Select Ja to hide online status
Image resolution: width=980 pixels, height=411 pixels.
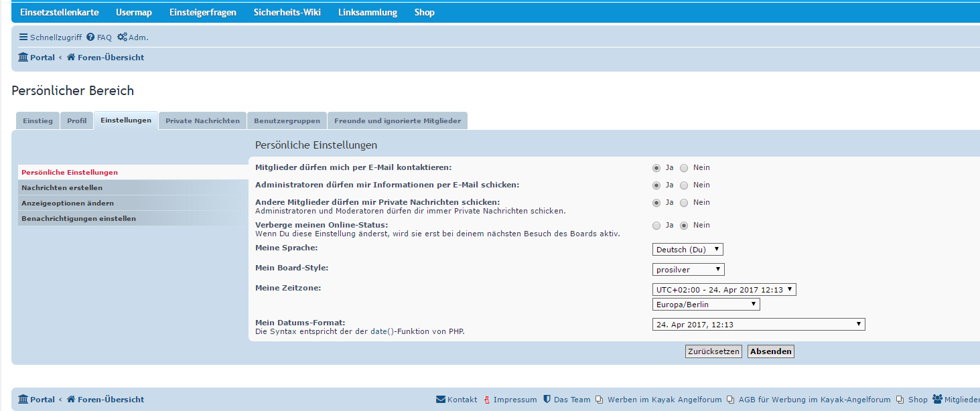[656, 226]
